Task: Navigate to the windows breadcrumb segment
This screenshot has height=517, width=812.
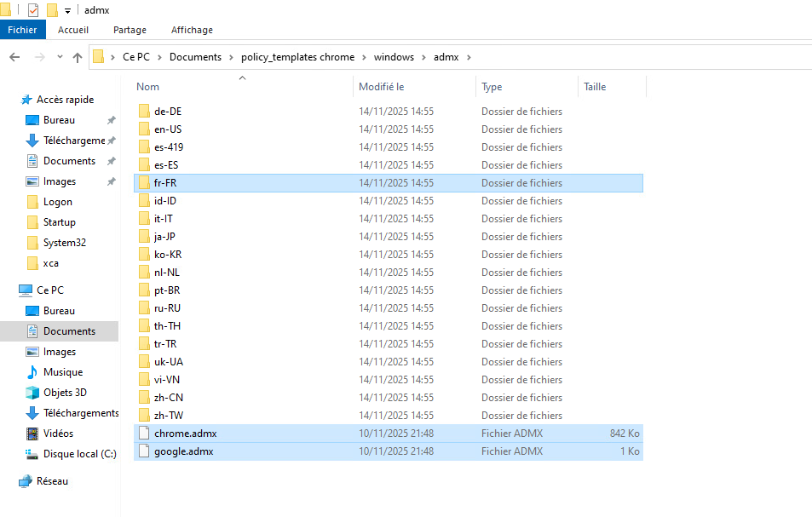Action: coord(394,57)
